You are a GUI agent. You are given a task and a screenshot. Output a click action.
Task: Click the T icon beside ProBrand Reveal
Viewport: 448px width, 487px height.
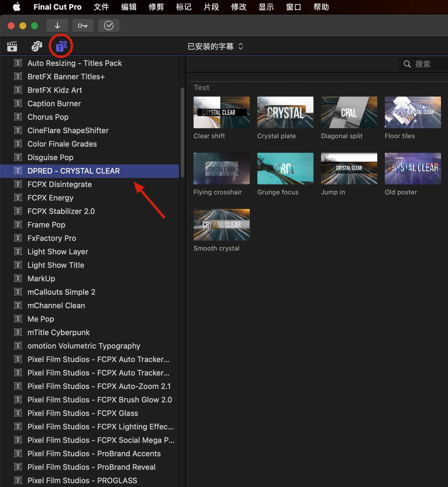[x=18, y=467]
